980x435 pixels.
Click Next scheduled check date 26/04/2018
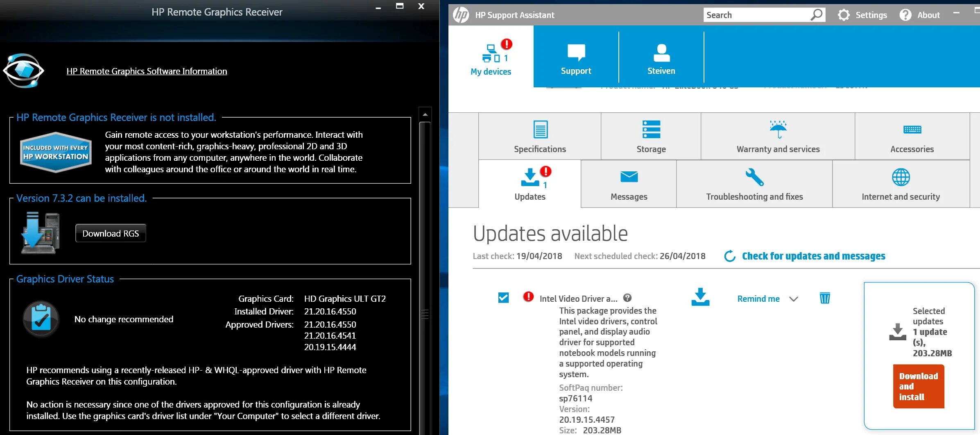point(682,256)
